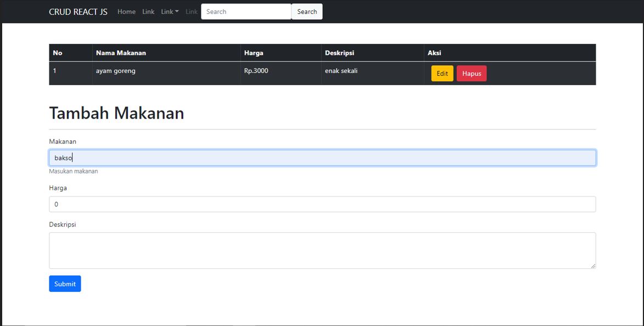The image size is (644, 326).
Task: Select the ayam goreng table cell
Action: (116, 71)
